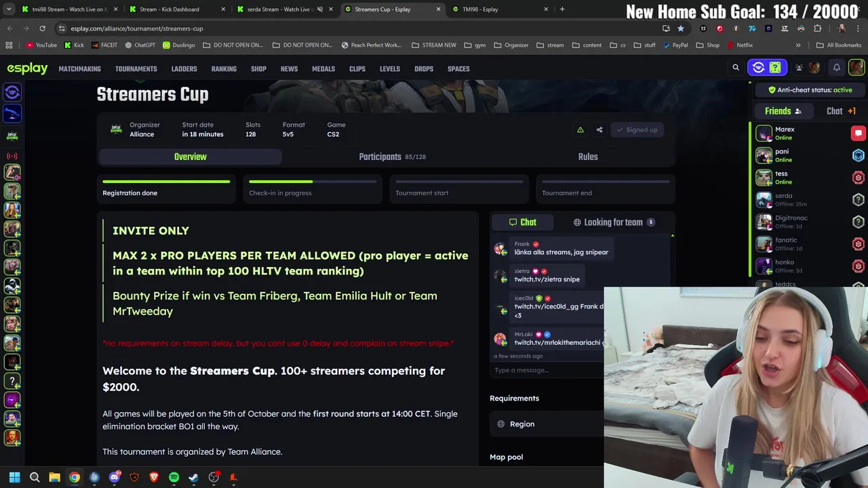Open the Organizer bookmark folder
The width and height of the screenshot is (868, 488).
pyautogui.click(x=511, y=45)
